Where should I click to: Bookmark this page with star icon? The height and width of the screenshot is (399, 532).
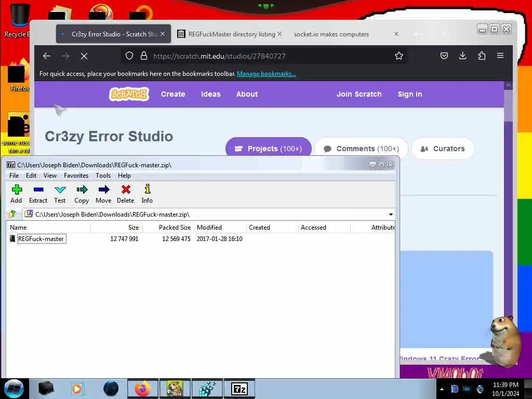click(x=399, y=56)
